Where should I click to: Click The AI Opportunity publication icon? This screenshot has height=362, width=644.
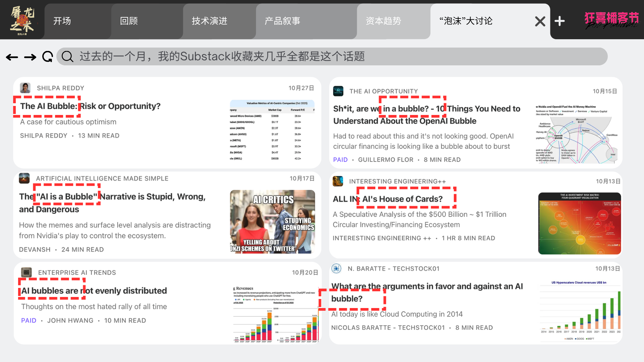[338, 91]
